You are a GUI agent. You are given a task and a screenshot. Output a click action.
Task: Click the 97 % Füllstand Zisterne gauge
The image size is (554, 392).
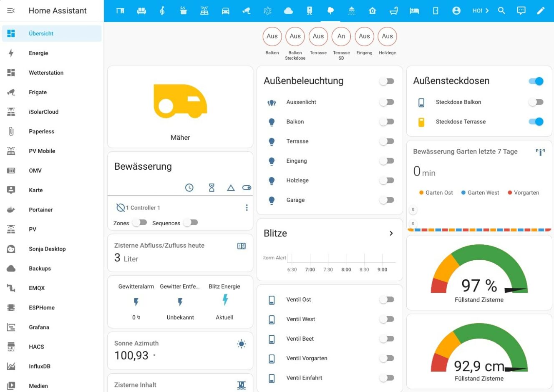point(479,273)
